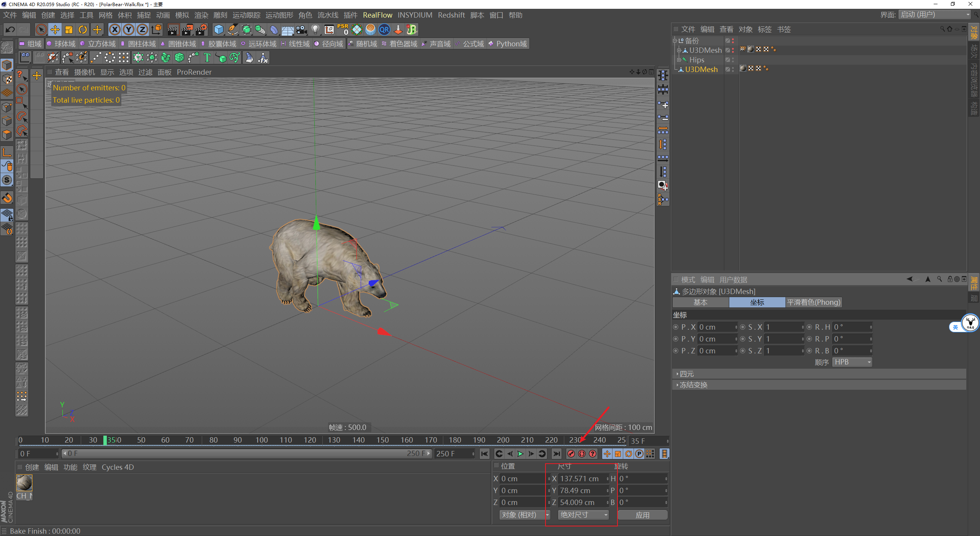Click the Record Active Objects keyframe button
This screenshot has width=980, height=536.
(571, 454)
